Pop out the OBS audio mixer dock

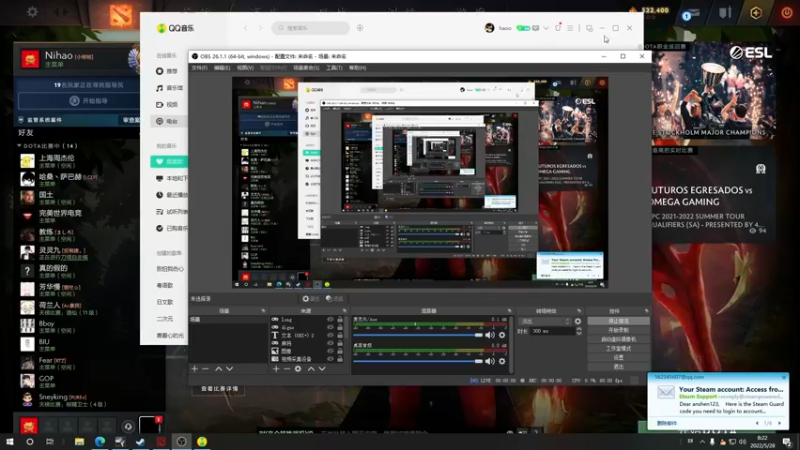(509, 311)
